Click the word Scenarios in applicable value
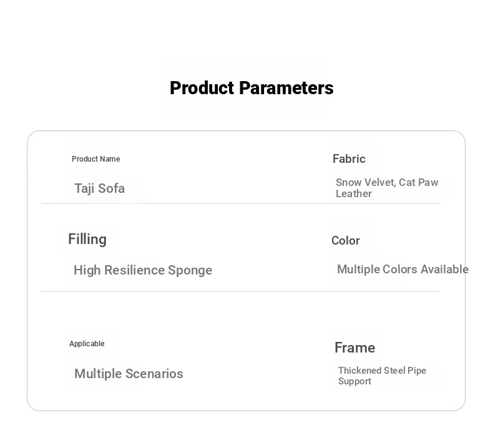Screen dimensions: 493x448 pos(154,374)
